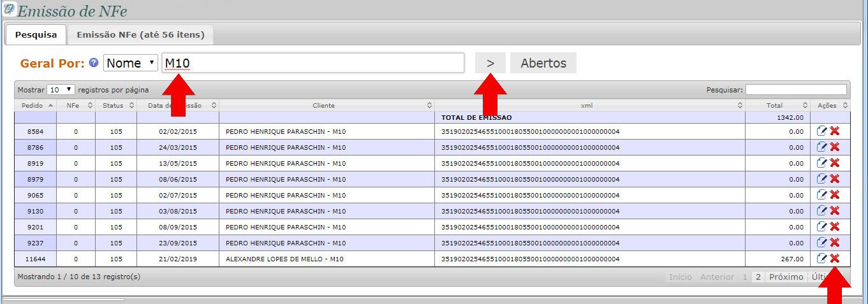Click the edit icon for pedido 11644
The image size is (868, 304).
point(822,259)
